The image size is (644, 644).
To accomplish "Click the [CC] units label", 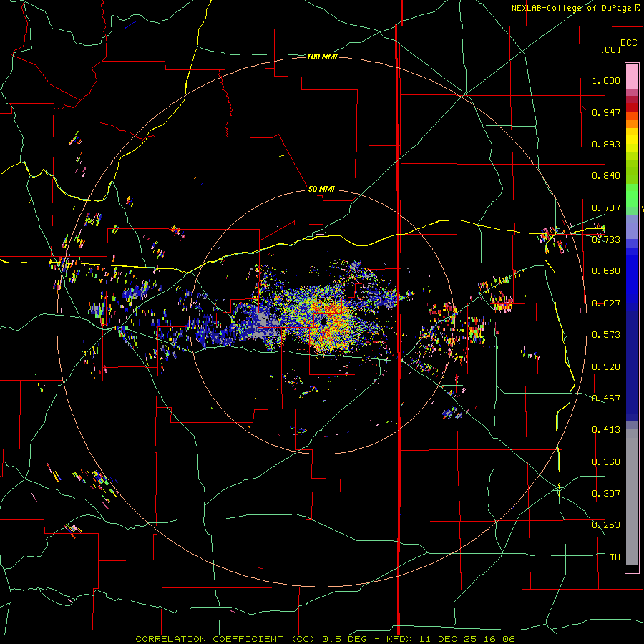I will point(610,49).
